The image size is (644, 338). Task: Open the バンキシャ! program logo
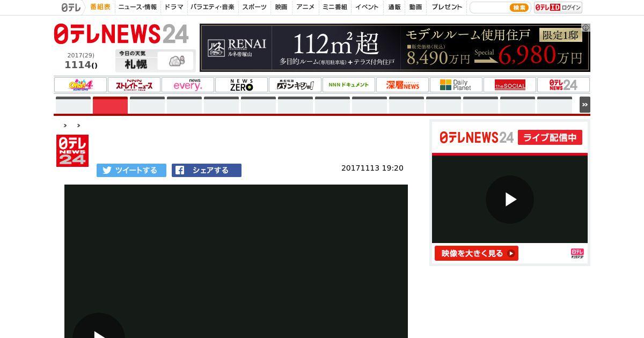tap(295, 85)
